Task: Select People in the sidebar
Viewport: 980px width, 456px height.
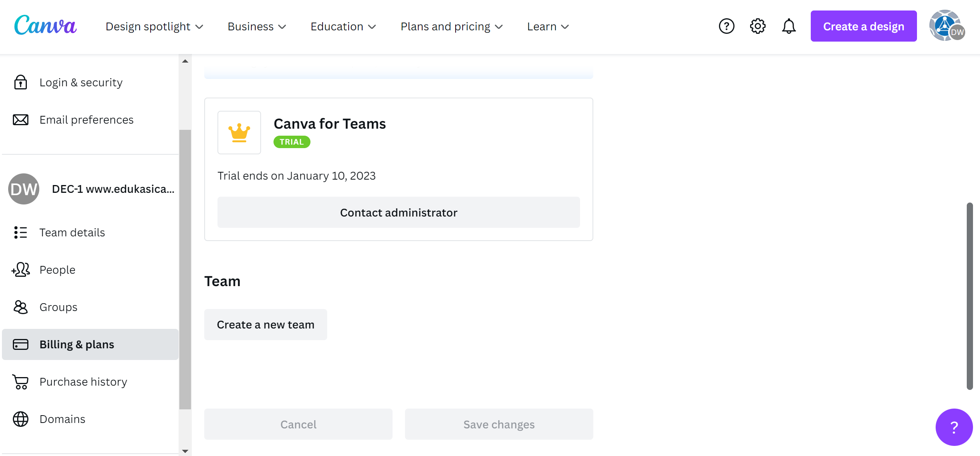Action: 58,270
